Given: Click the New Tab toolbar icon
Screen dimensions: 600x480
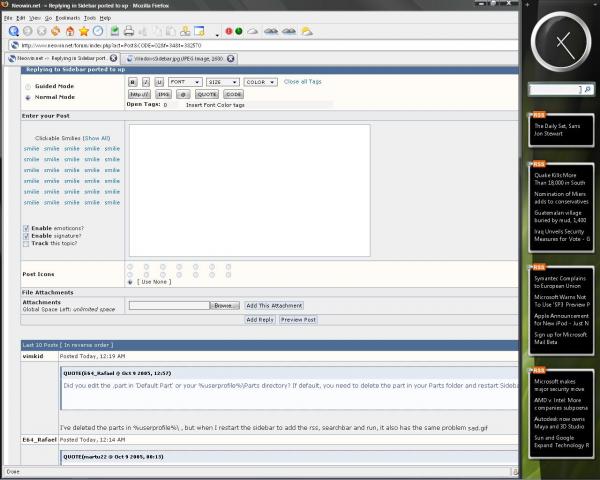Looking at the screenshot, I should [x=185, y=31].
